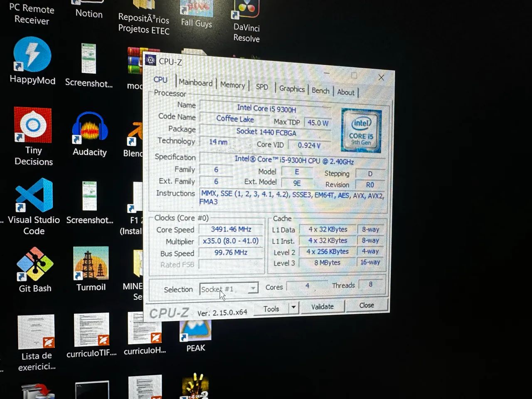Switch to the Graphics tab
Viewport: 532px width, 399px height.
292,89
